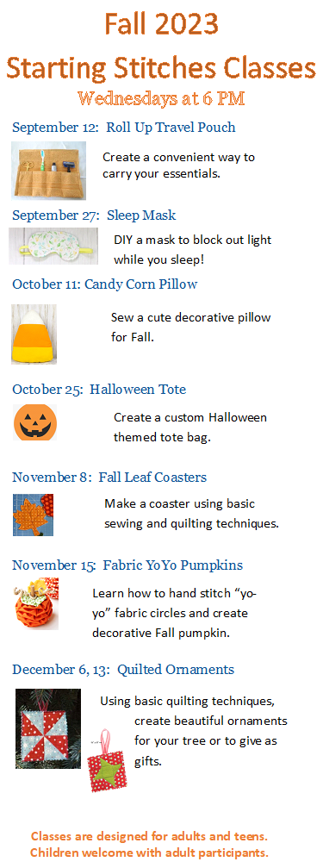Click the Halloween themed tote bag description
The height and width of the screenshot is (868, 323).
(x=190, y=428)
